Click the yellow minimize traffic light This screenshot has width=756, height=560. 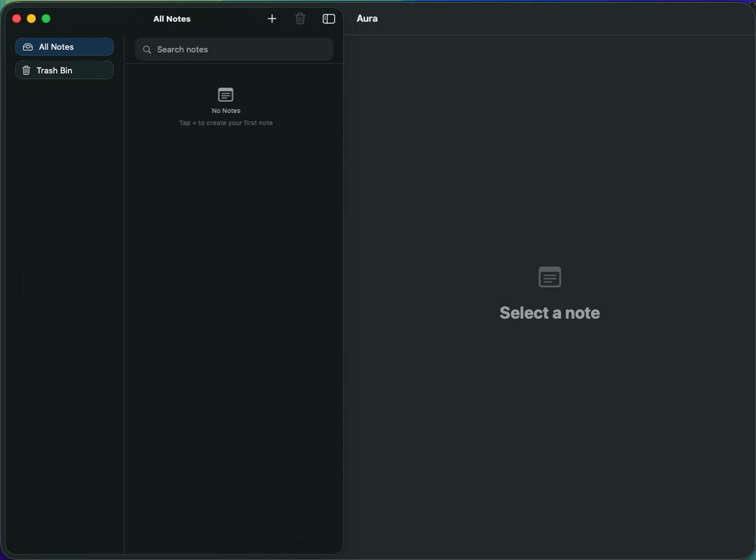point(31,19)
